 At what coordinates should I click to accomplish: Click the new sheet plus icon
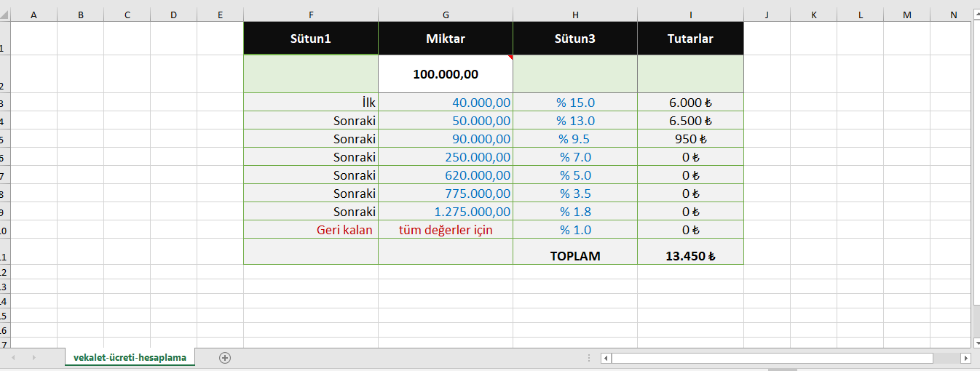pos(225,357)
